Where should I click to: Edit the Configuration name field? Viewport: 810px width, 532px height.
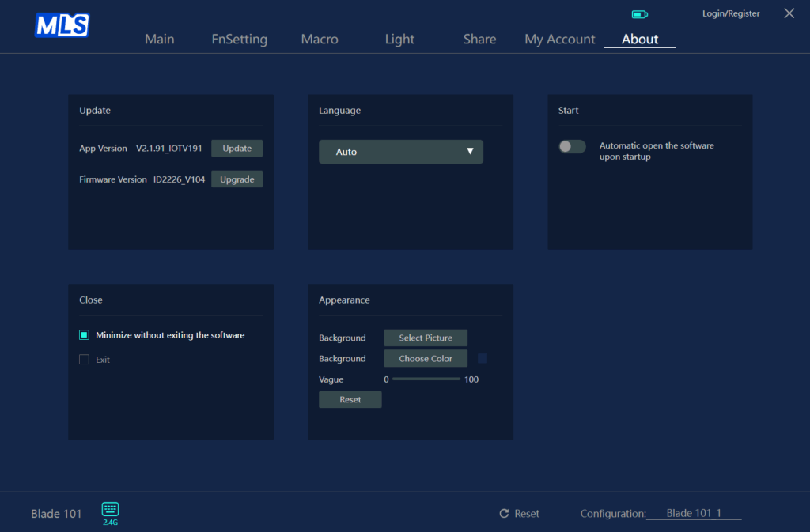[x=694, y=513]
